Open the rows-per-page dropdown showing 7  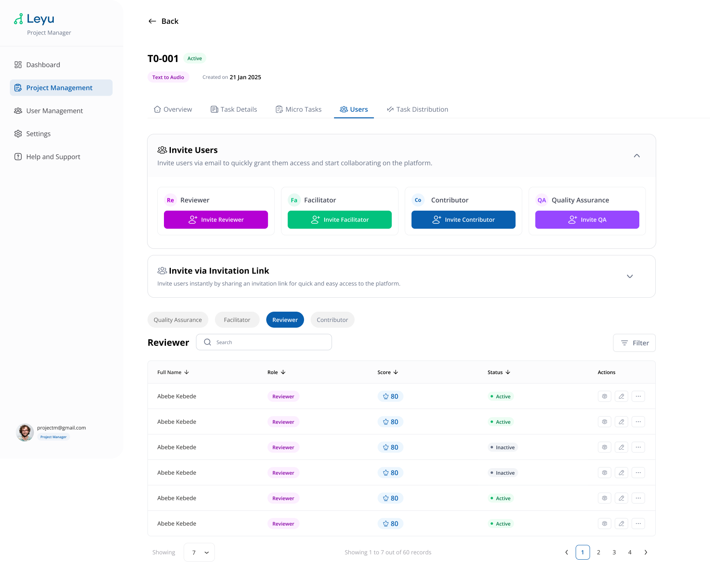tap(199, 552)
